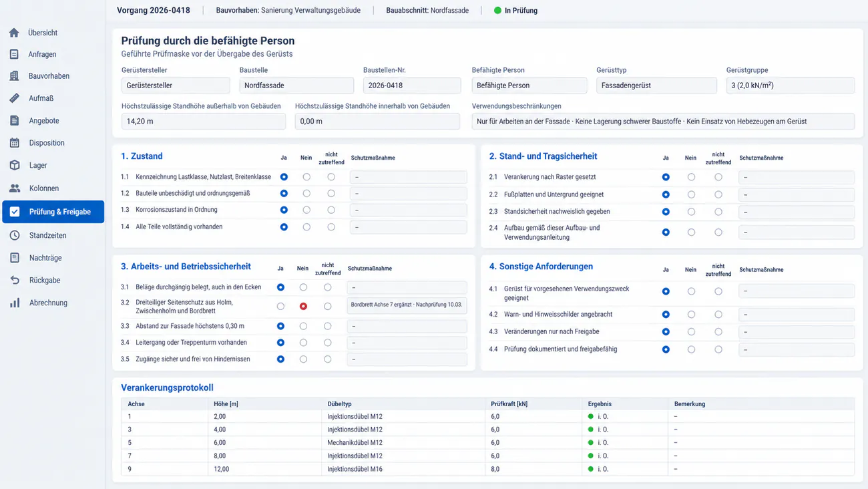Open the Disposition menu item
The height and width of the screenshot is (489, 868).
(47, 143)
